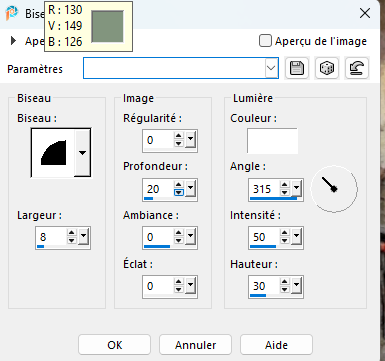This screenshot has height=361, width=385.
Task: Click the Aide button
Action: pos(276,345)
